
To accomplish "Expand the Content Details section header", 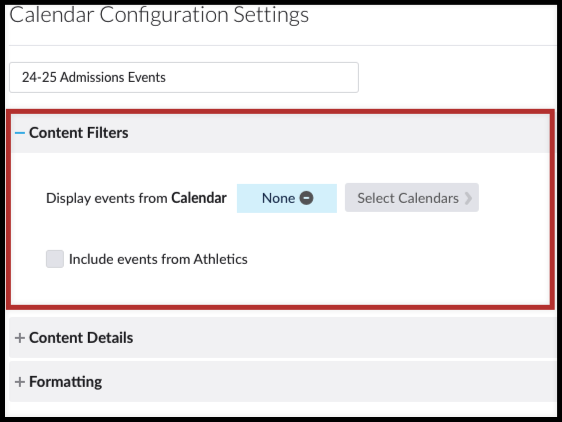I will (81, 338).
